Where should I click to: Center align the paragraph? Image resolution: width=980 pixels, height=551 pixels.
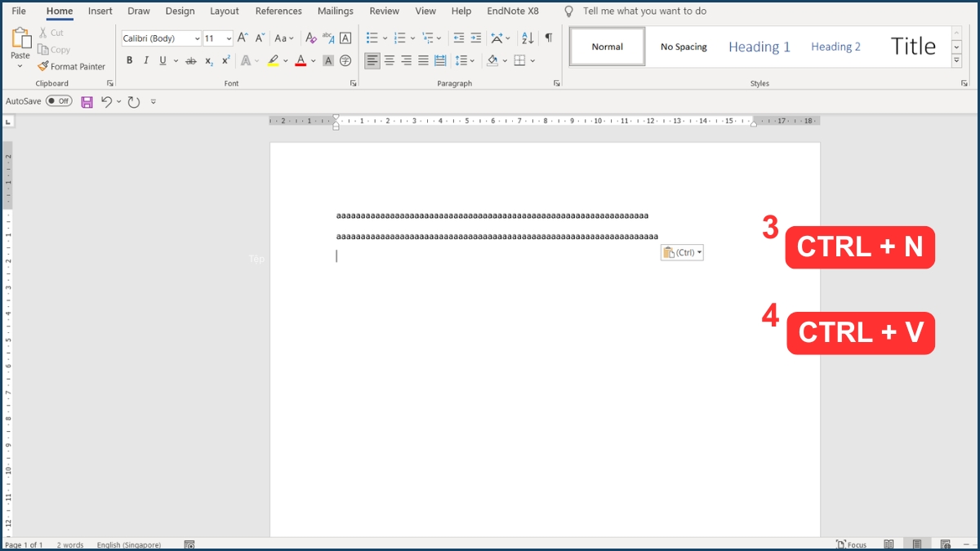(x=389, y=60)
